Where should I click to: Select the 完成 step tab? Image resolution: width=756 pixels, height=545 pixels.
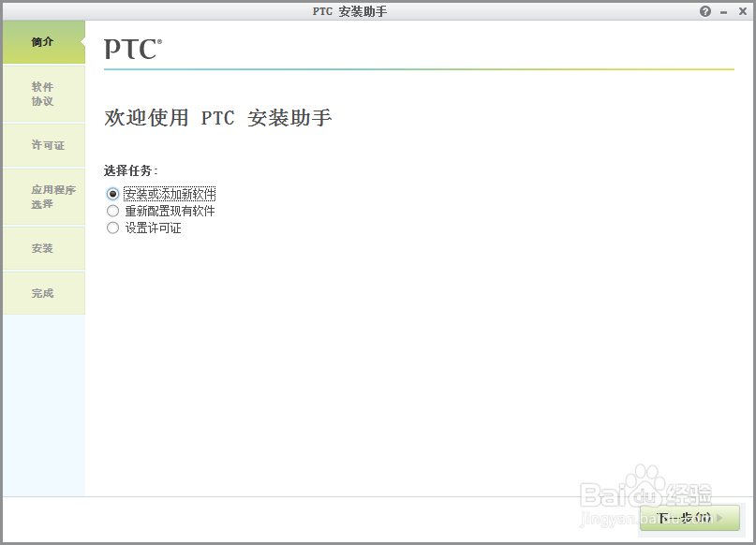click(x=44, y=293)
